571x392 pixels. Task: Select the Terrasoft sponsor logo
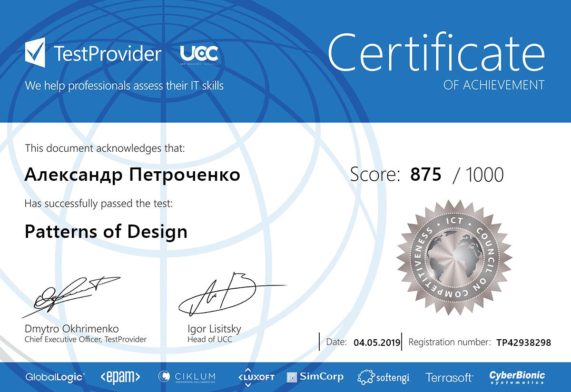[x=449, y=377]
